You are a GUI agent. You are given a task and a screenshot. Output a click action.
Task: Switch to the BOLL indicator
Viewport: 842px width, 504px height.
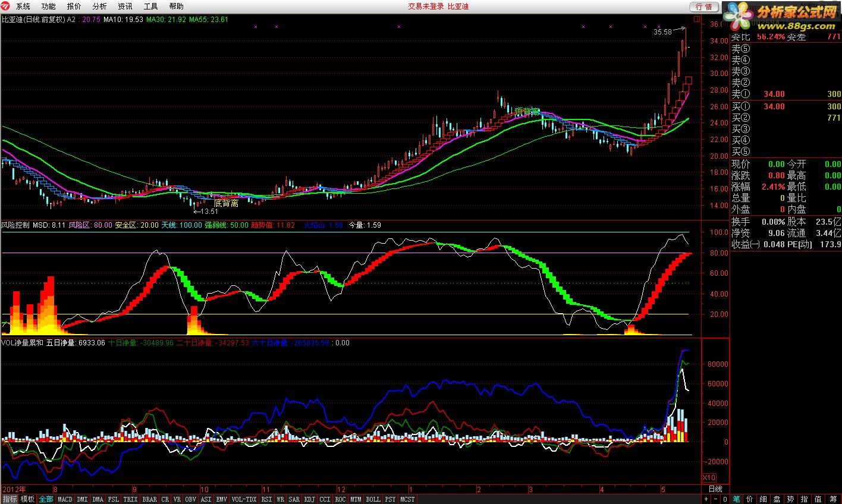click(x=373, y=499)
